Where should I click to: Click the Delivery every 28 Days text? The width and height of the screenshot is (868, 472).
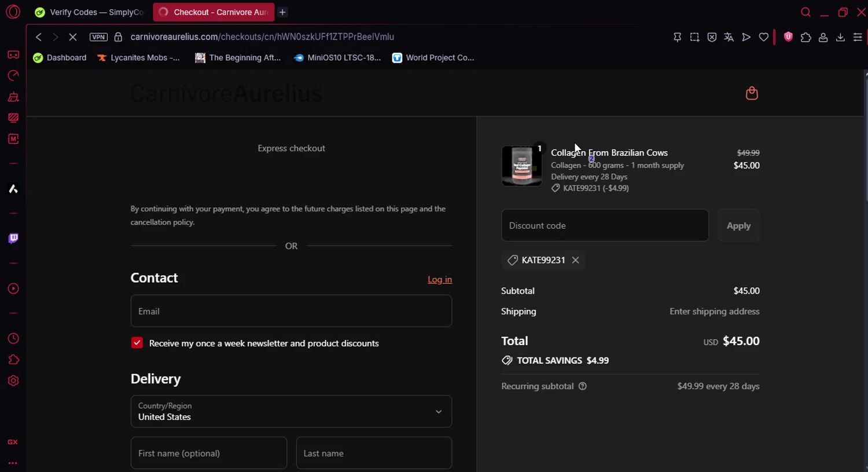coord(589,177)
